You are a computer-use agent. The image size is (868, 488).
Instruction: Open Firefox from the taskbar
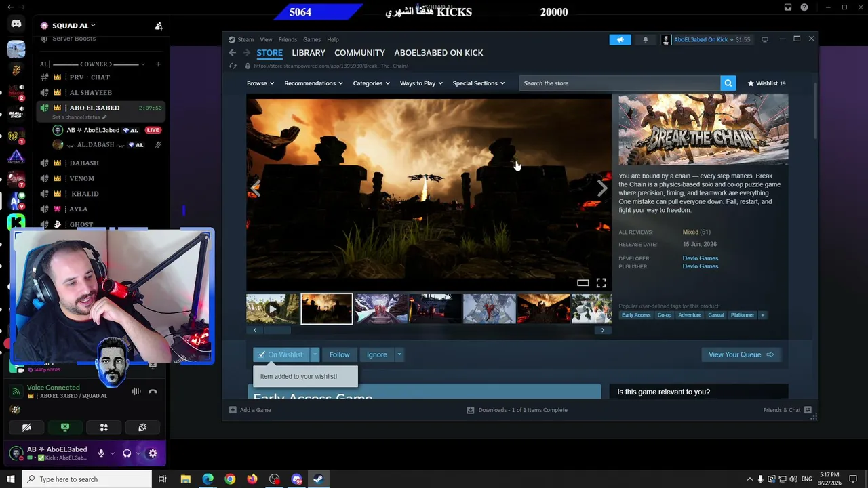[x=252, y=479]
